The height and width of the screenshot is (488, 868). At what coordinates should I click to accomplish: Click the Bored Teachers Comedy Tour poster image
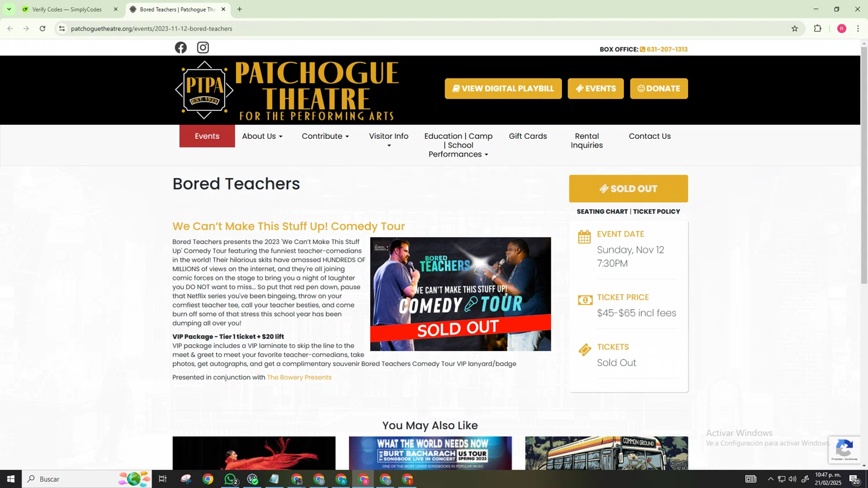tap(461, 294)
